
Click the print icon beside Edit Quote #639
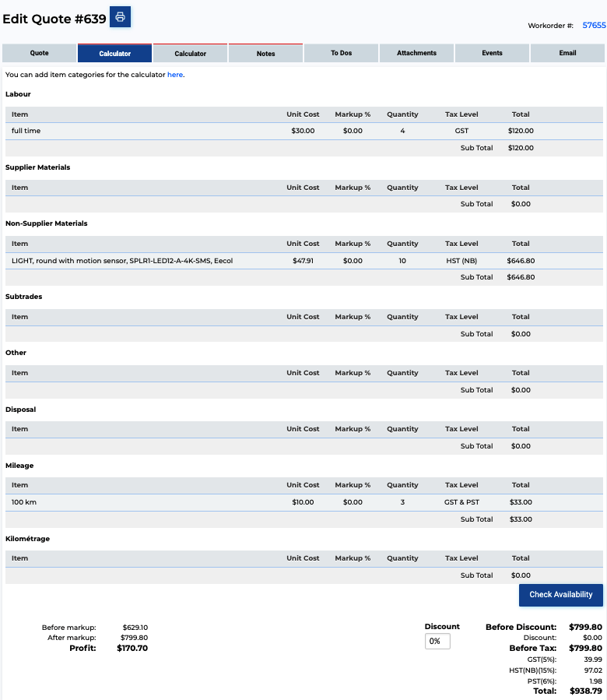(120, 17)
